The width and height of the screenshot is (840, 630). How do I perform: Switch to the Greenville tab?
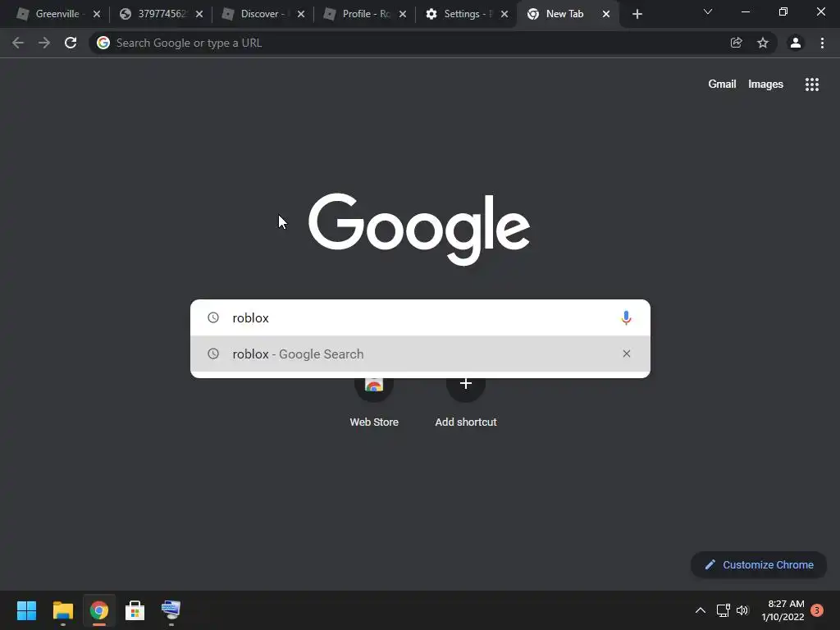click(57, 14)
